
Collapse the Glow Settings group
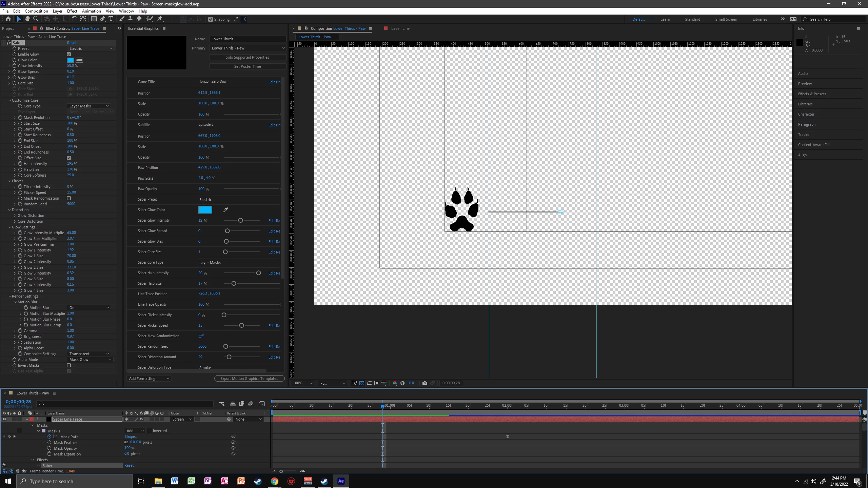click(x=9, y=227)
